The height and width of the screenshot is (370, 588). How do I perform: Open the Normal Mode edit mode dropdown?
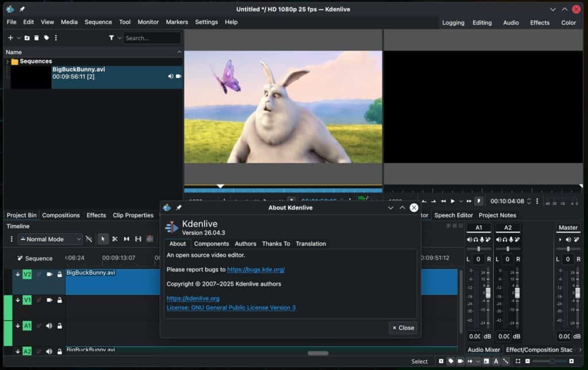[50, 239]
